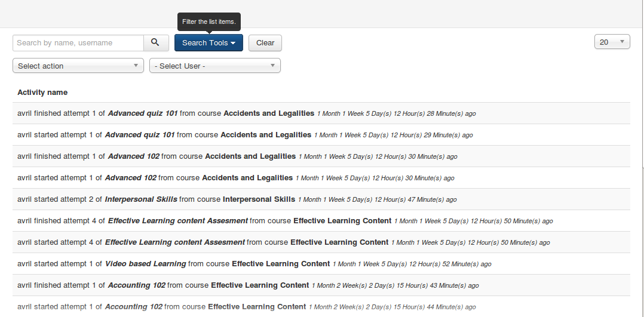Expand the Select action dropdown

[x=78, y=66]
